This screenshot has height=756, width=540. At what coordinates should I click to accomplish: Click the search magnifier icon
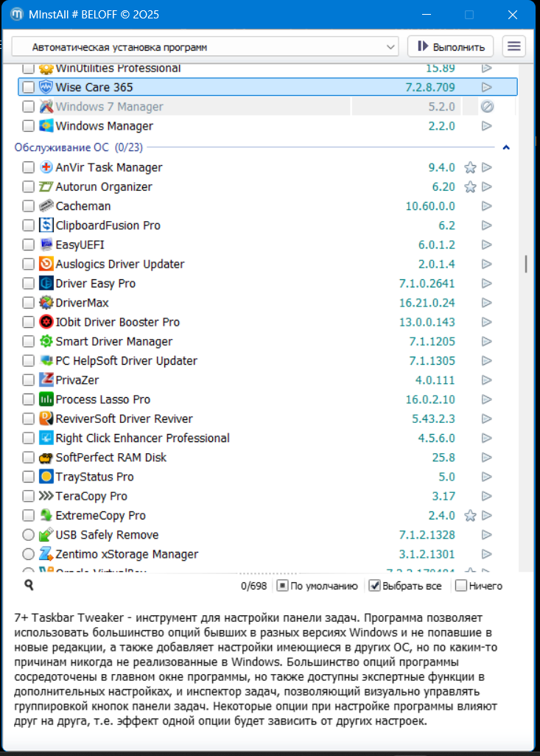point(29,585)
